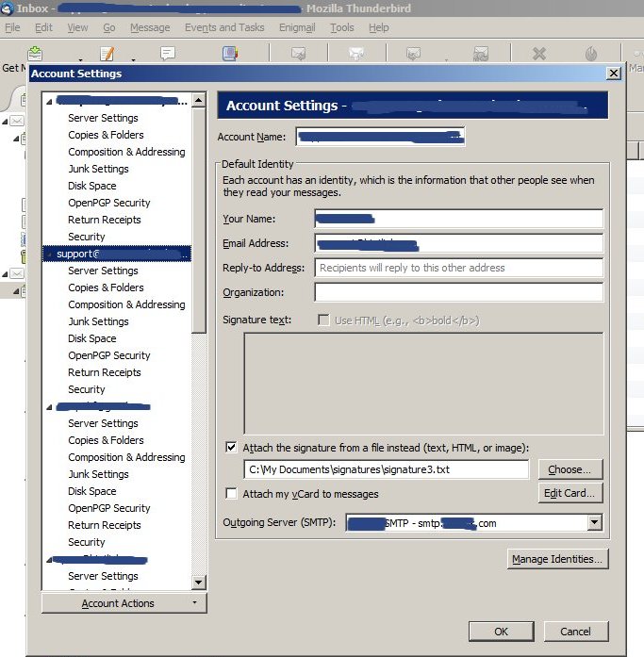
Task: Click the account tree scrollbar thumb
Action: click(199, 221)
